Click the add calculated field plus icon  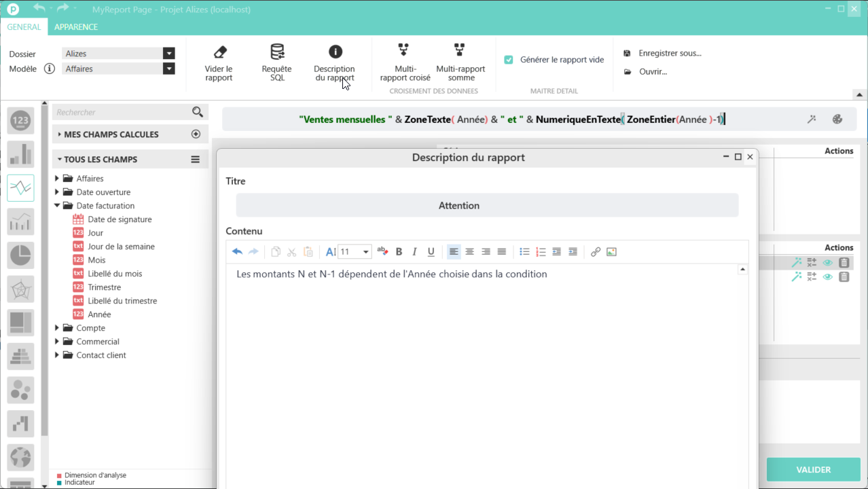click(196, 134)
